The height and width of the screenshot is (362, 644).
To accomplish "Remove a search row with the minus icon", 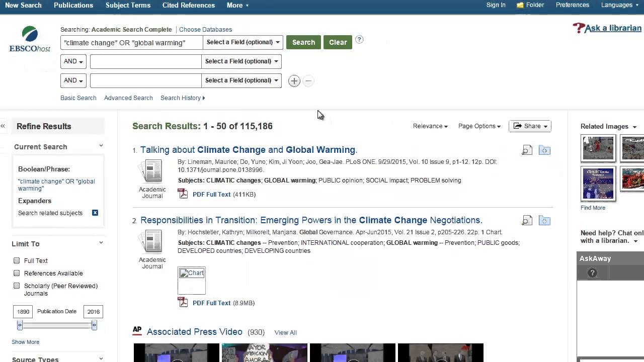I will pyautogui.click(x=308, y=81).
